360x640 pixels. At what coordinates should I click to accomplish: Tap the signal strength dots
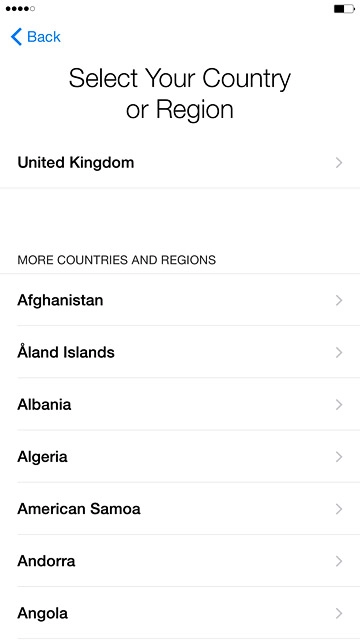point(20,9)
